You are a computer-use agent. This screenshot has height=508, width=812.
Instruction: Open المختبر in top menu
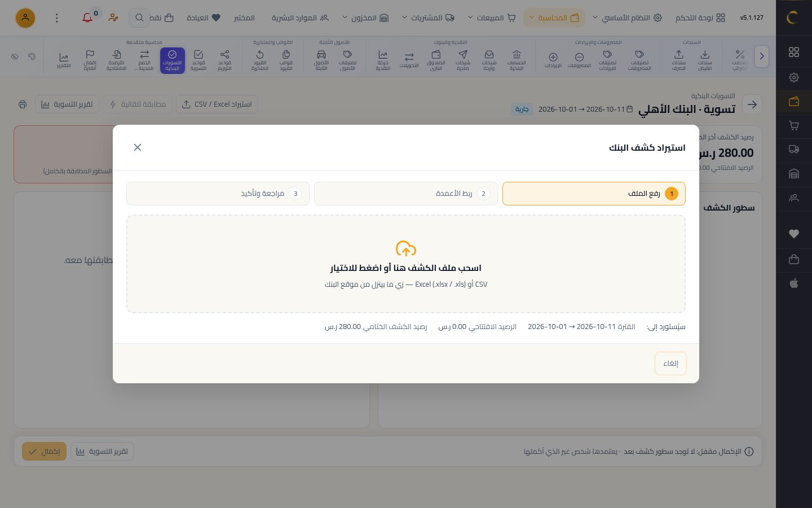point(244,18)
